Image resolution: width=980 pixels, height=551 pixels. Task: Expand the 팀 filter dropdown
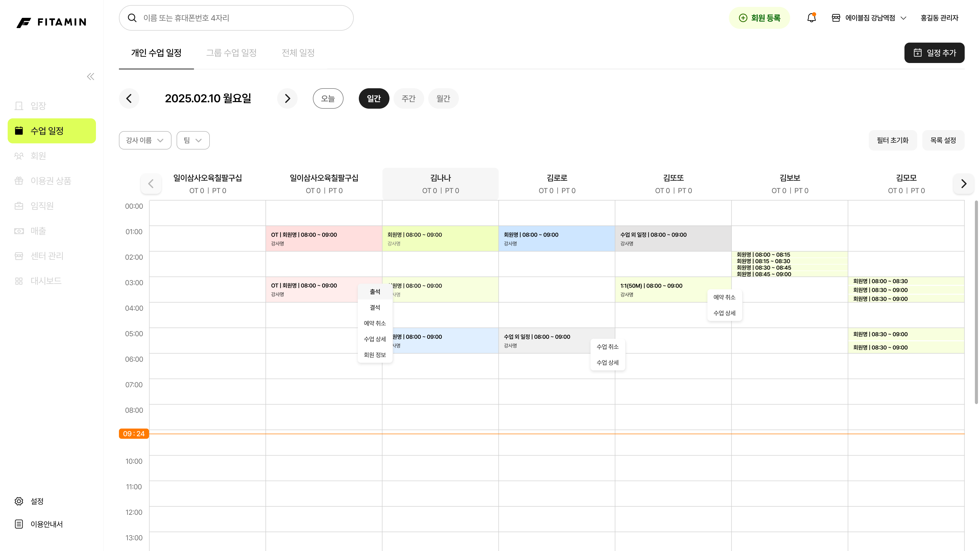pyautogui.click(x=193, y=140)
